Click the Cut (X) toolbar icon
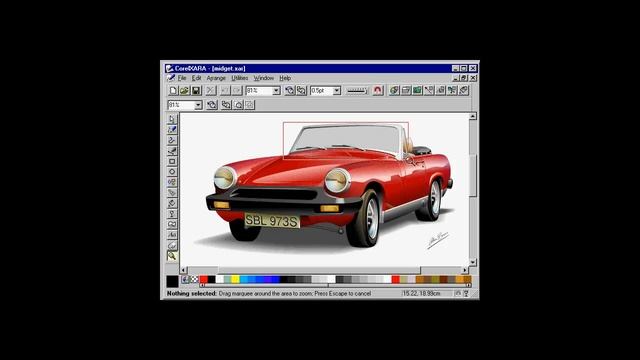Viewport: 640px width, 360px height. [210, 91]
